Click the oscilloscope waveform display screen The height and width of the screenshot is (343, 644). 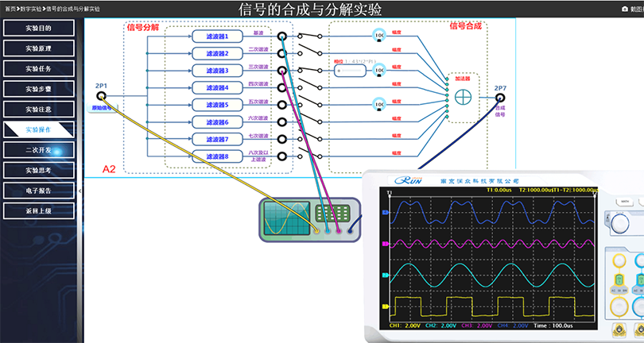pyautogui.click(x=491, y=258)
